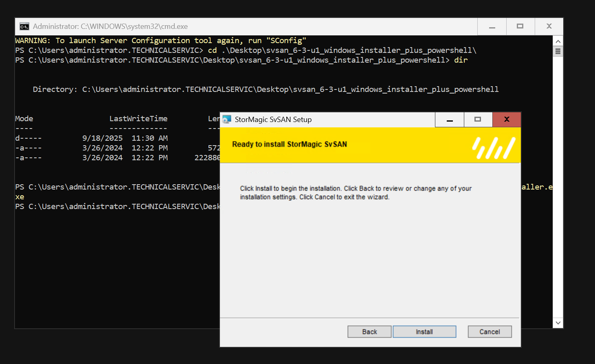595x364 pixels.
Task: Cancel the StorMagic SvSAN installation
Action: [490, 331]
